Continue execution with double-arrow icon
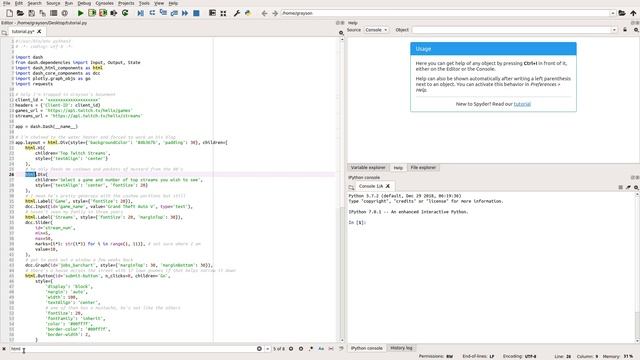The height and width of the screenshot is (360, 640). 185,13
